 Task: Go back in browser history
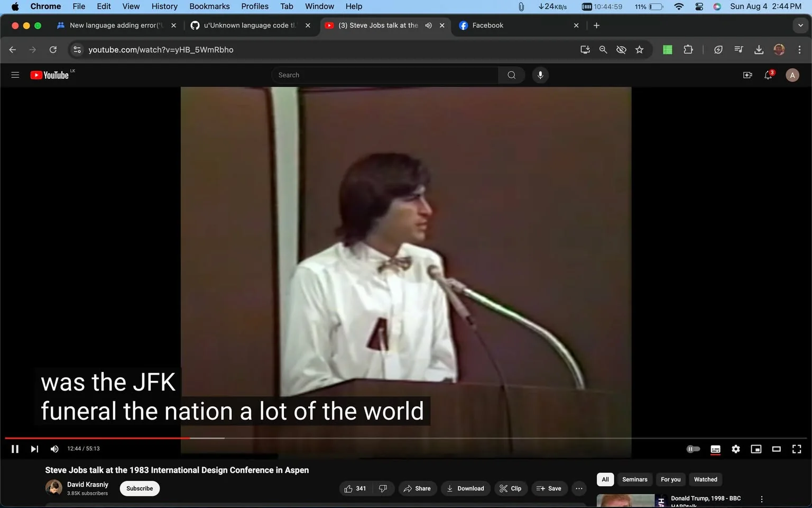pyautogui.click(x=13, y=50)
